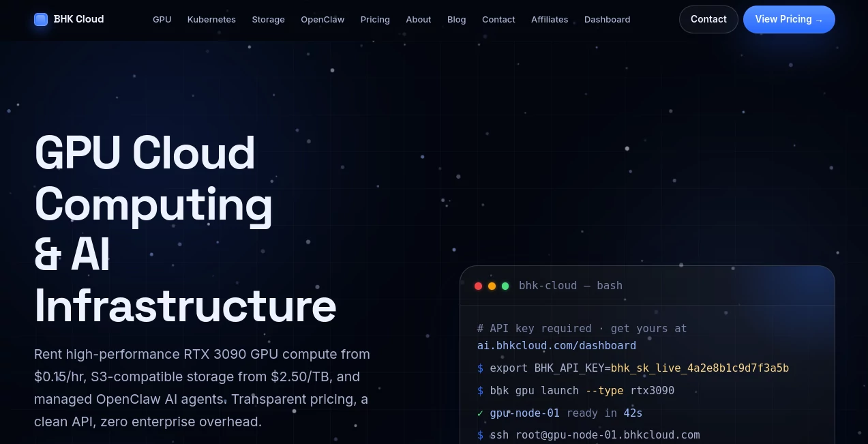Click the "bhk gpu launch --type rtx3090" line

[575, 391]
